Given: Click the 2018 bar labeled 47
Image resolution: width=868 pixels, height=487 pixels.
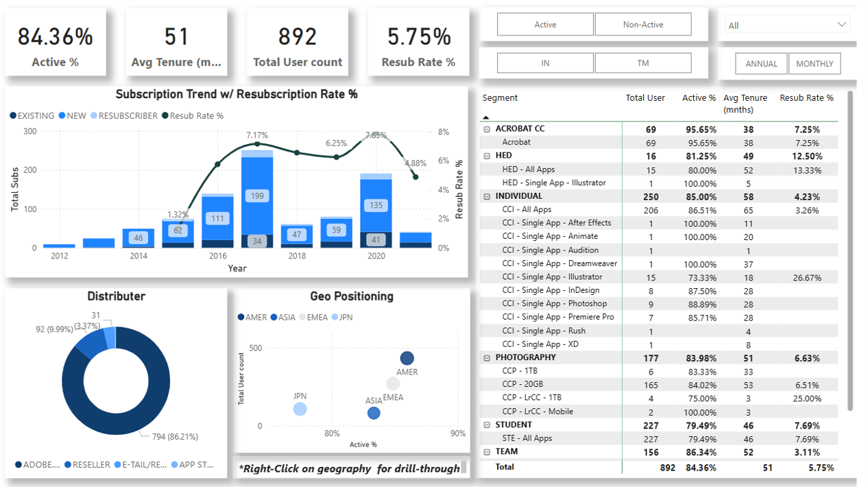Looking at the screenshot, I should click(297, 235).
